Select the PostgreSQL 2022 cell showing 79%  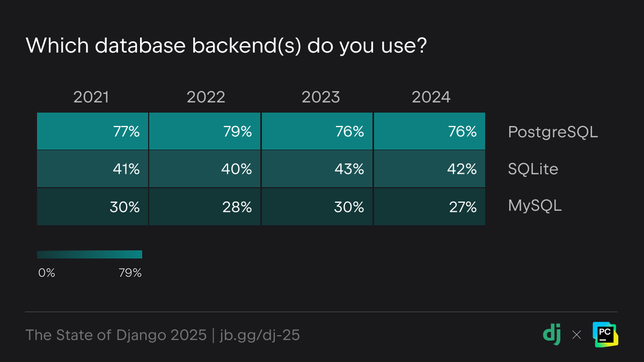click(205, 131)
